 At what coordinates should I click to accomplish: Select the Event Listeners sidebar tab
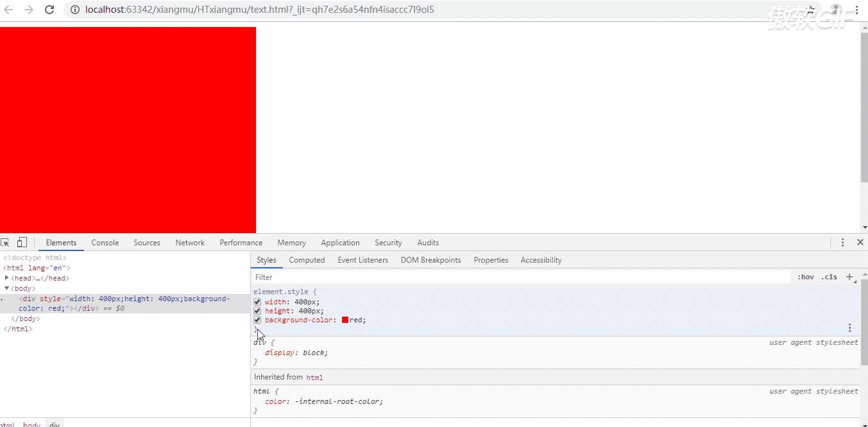pos(363,260)
